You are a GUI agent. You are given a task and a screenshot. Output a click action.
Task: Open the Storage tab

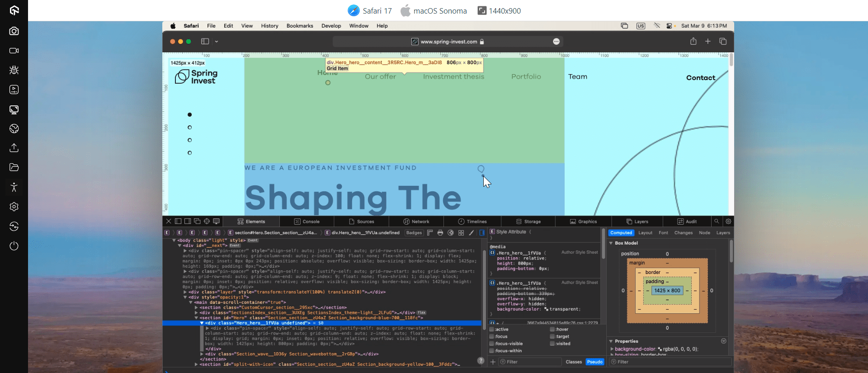pyautogui.click(x=528, y=222)
